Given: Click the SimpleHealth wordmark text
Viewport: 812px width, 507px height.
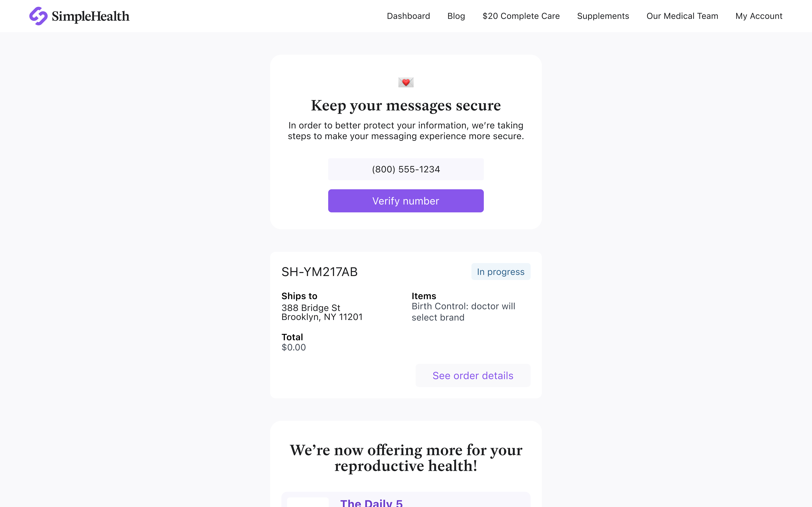Looking at the screenshot, I should point(91,16).
